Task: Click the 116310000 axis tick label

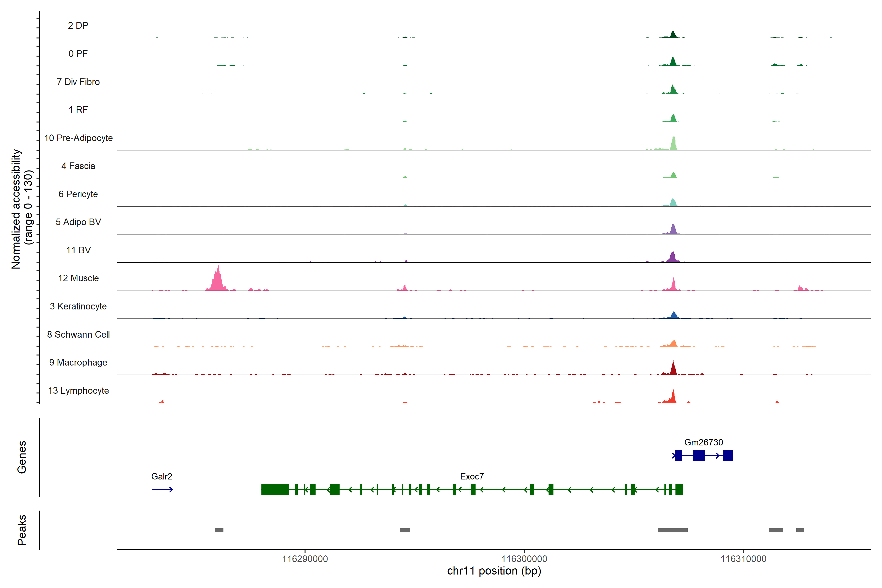Action: (743, 559)
